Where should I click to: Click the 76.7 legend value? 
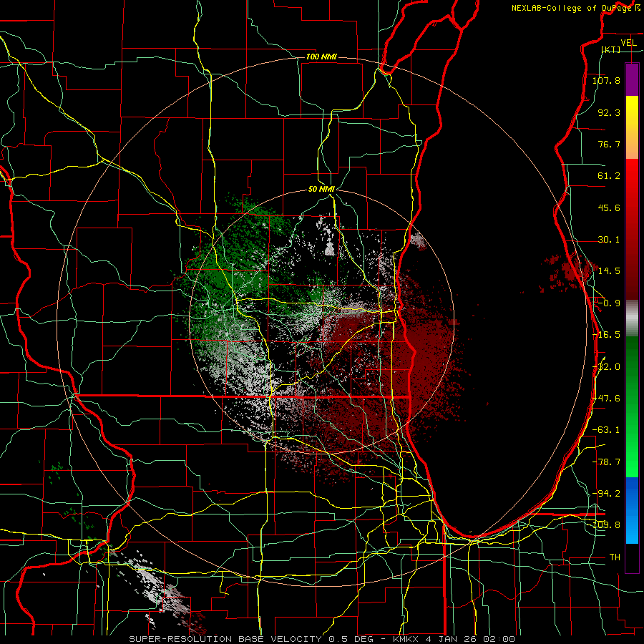coord(609,144)
